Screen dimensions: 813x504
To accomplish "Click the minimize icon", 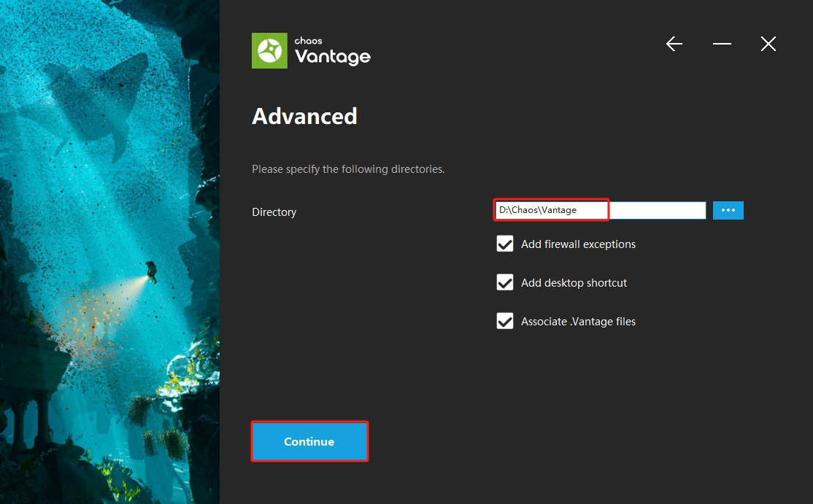I will (x=721, y=44).
